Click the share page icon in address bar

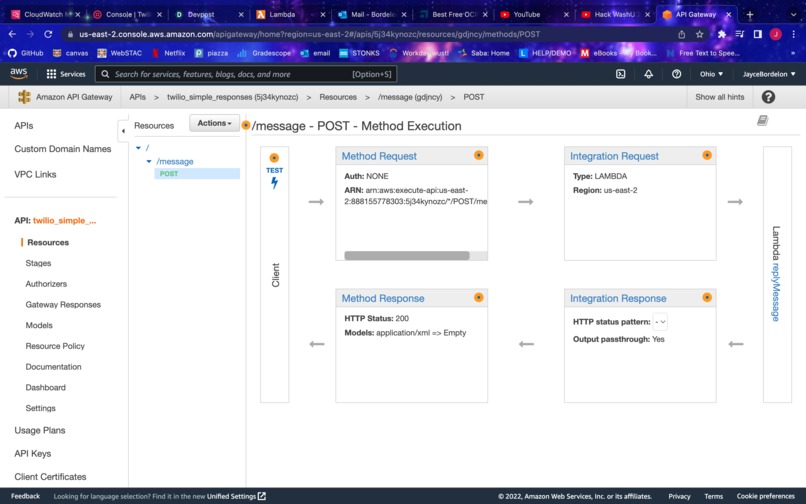(x=682, y=34)
